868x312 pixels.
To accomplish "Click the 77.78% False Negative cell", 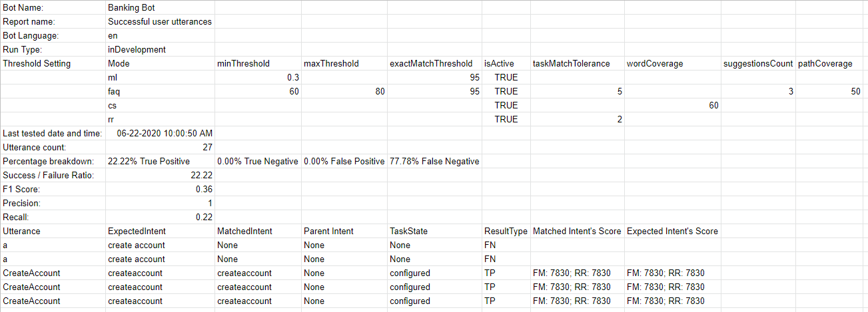I will pos(434,161).
